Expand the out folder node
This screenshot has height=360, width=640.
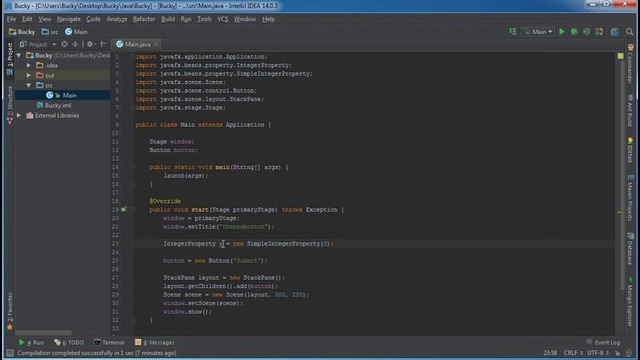pyautogui.click(x=29, y=75)
